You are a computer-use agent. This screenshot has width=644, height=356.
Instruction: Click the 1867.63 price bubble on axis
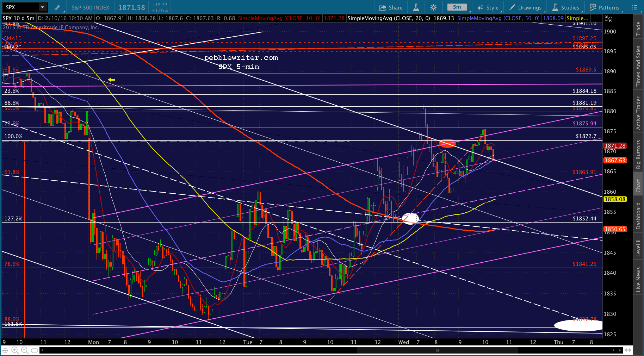click(x=615, y=160)
